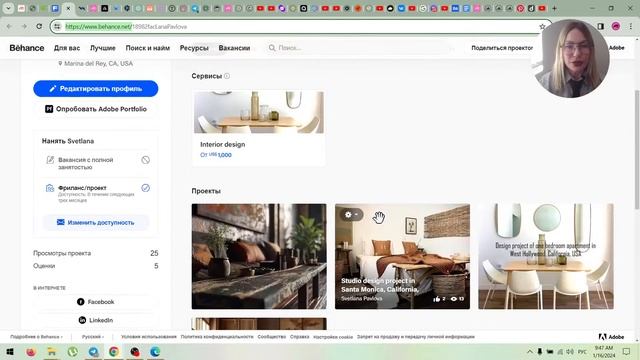Open the LinkedIn profile link
The height and width of the screenshot is (360, 640).
click(96, 320)
